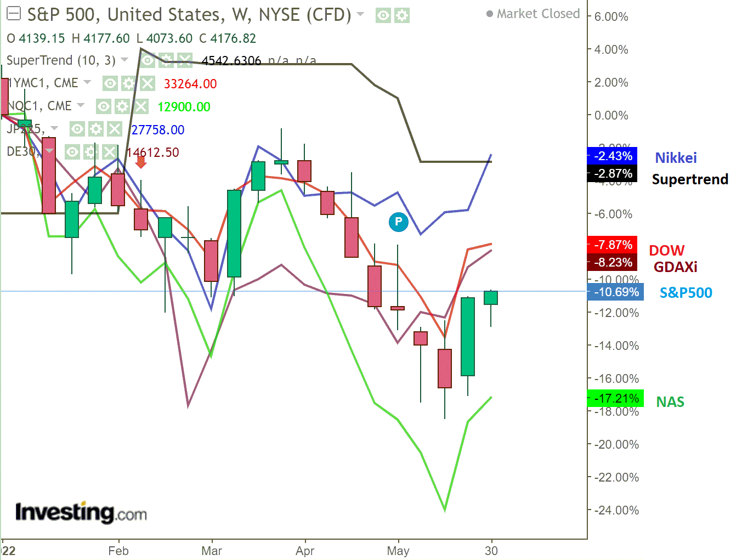Expand the JP225 dropdown arrow
Viewport: 742px width, 560px height.
(x=54, y=128)
